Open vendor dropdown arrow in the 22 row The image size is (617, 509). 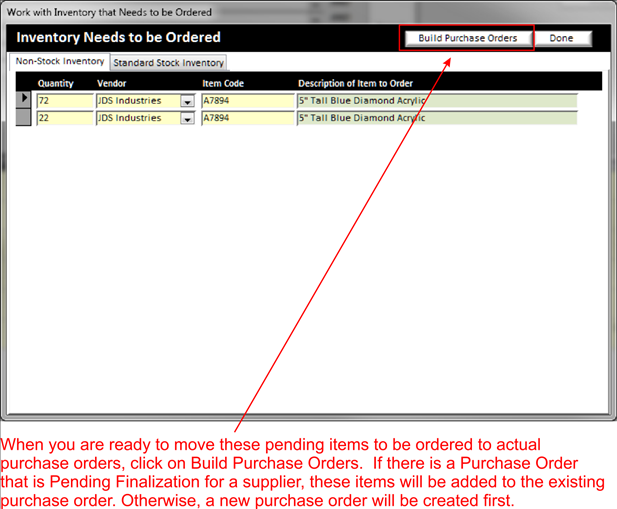187,118
